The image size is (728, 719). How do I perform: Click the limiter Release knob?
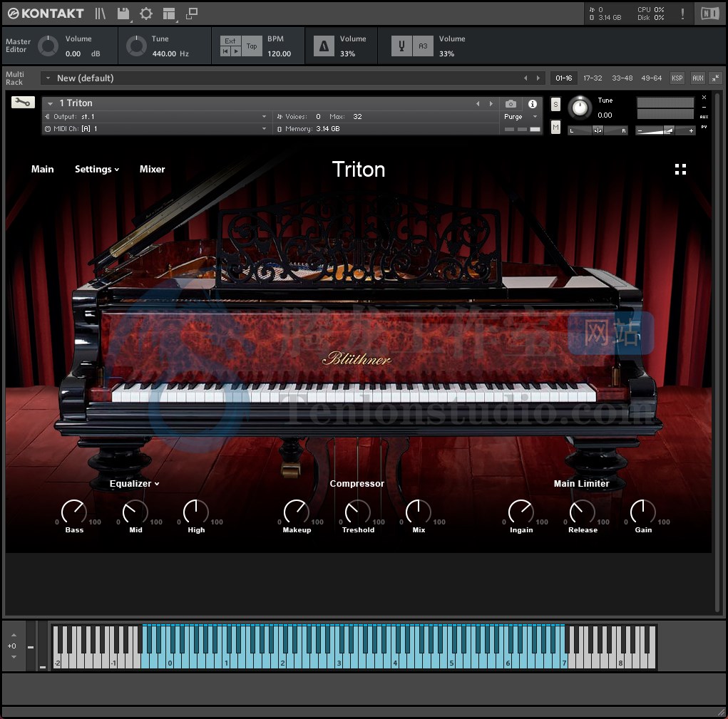click(x=583, y=512)
